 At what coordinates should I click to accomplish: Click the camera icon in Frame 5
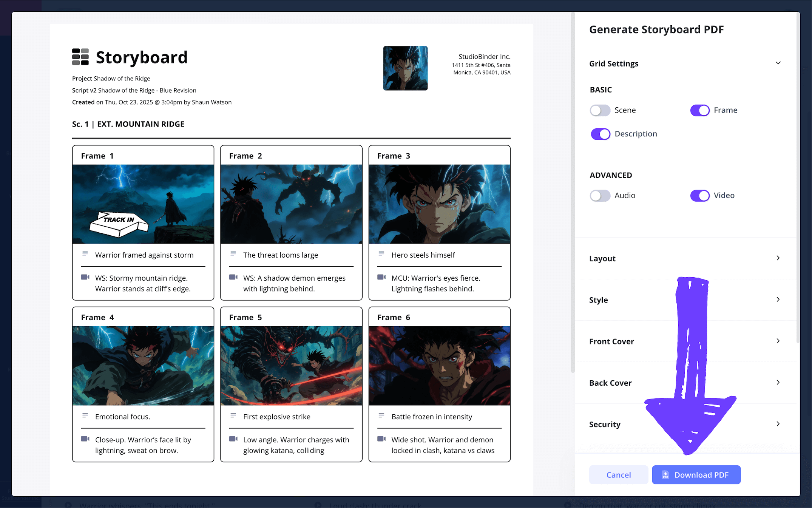(x=233, y=439)
